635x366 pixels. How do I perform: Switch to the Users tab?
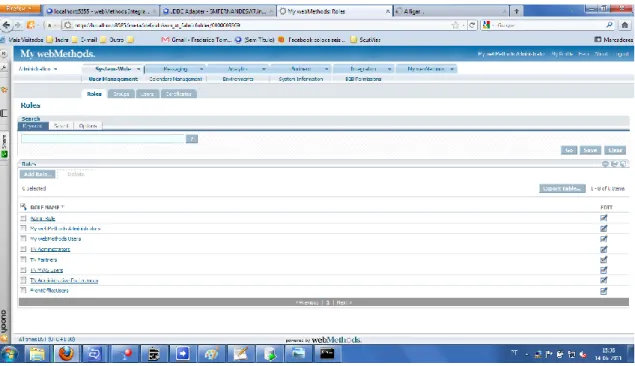point(147,94)
